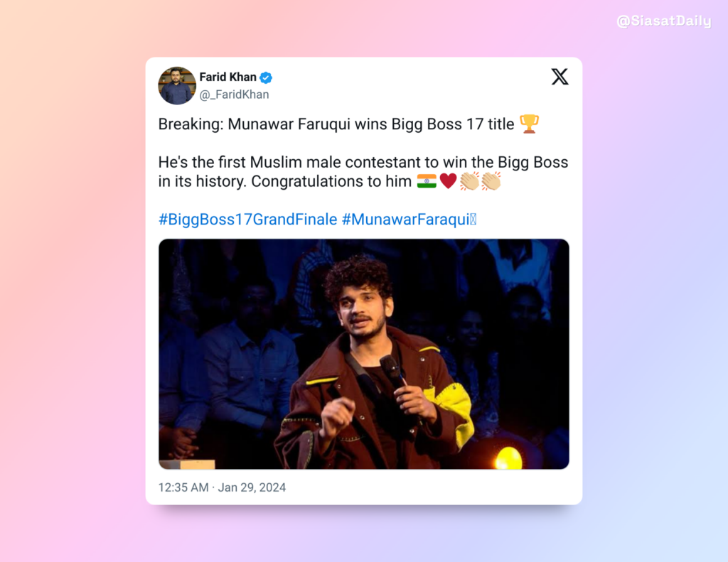The width and height of the screenshot is (728, 562).
Task: Click the Farid Khan display name
Action: click(228, 77)
